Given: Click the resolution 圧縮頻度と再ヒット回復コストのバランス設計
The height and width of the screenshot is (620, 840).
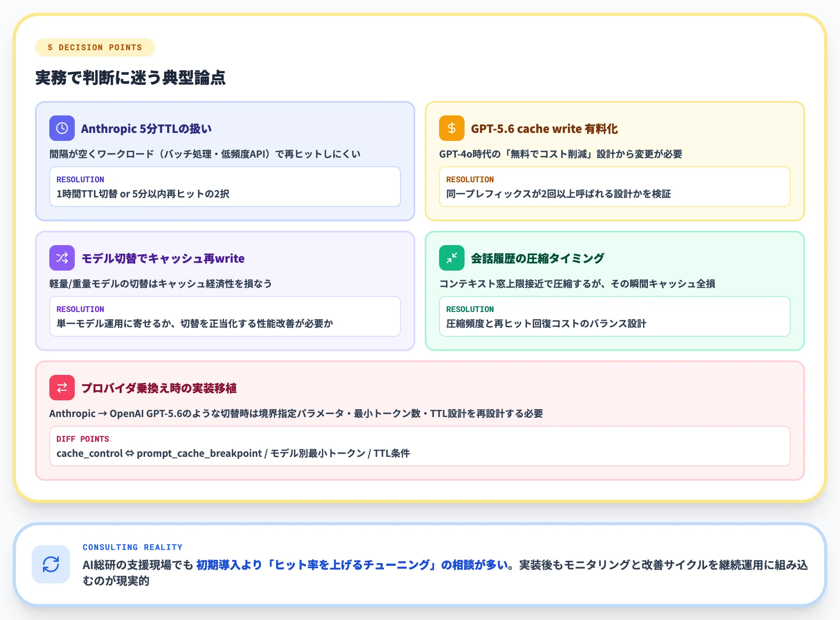Looking at the screenshot, I should (546, 324).
